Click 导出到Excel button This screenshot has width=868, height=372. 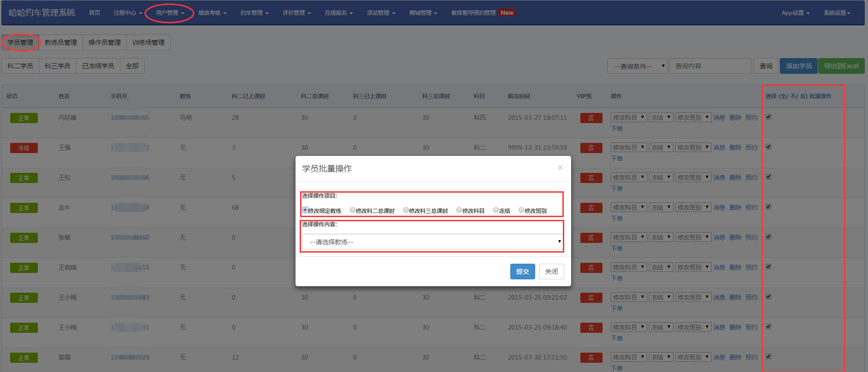(841, 66)
